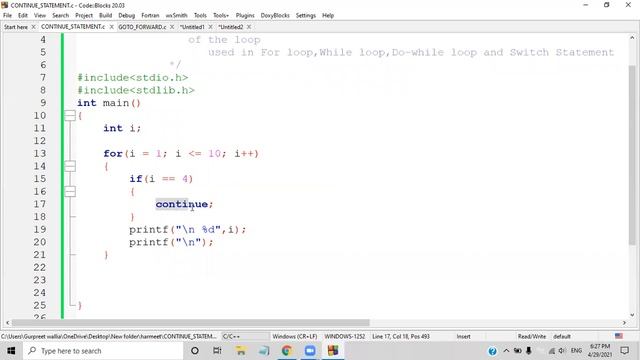
Task: Click the Read/Write status entry
Action: (532, 336)
